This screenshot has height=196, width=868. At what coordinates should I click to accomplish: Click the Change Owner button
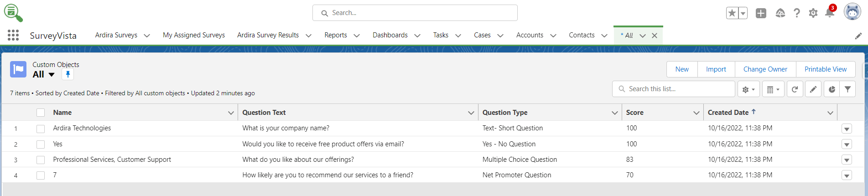point(765,69)
